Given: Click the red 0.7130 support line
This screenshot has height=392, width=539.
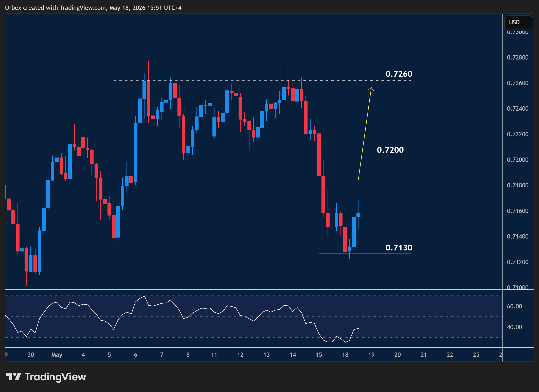Looking at the screenshot, I should coord(365,253).
